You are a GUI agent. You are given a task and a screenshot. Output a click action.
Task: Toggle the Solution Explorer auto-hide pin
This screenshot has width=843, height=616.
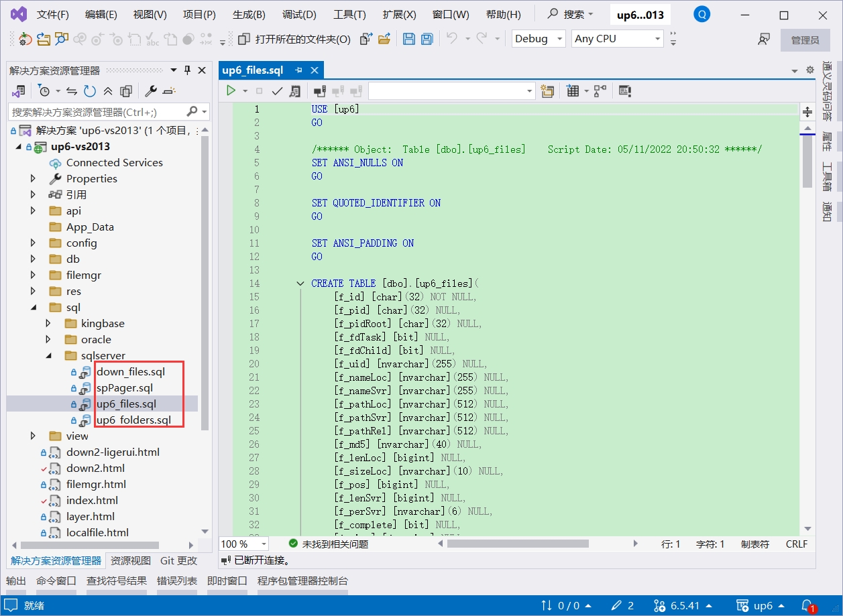click(x=187, y=70)
